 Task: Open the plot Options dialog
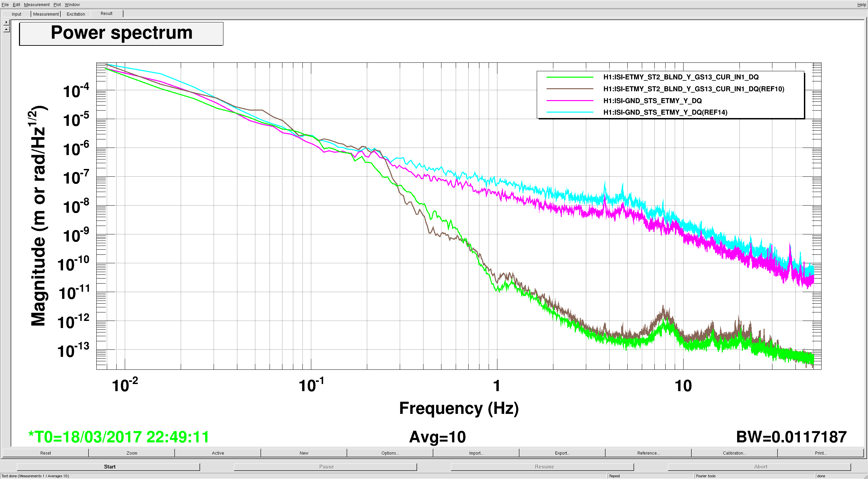pyautogui.click(x=390, y=453)
